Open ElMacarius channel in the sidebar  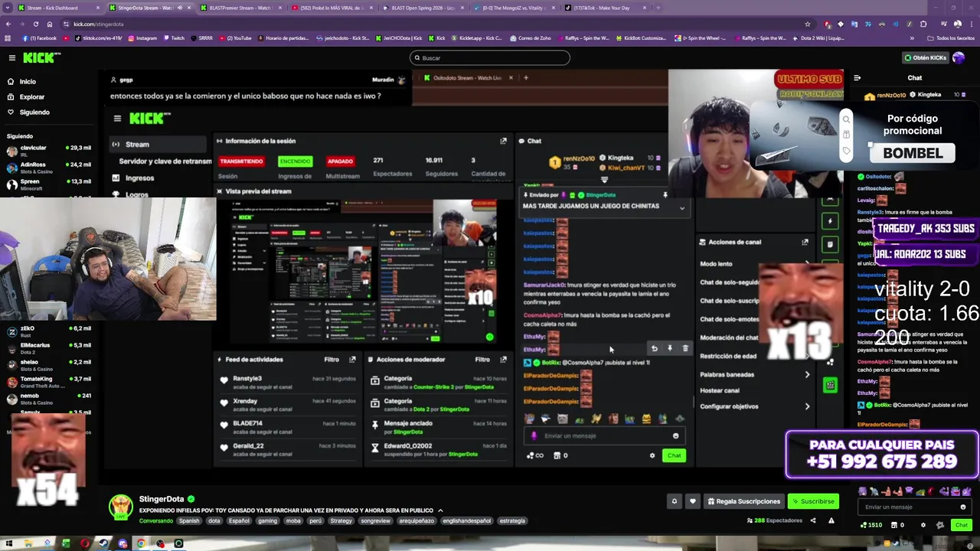coord(49,348)
